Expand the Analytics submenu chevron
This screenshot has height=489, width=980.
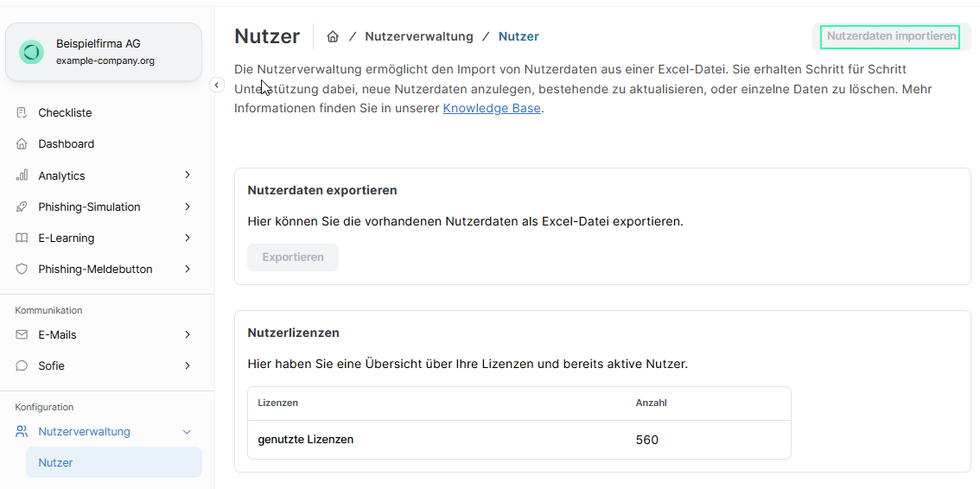(x=188, y=175)
